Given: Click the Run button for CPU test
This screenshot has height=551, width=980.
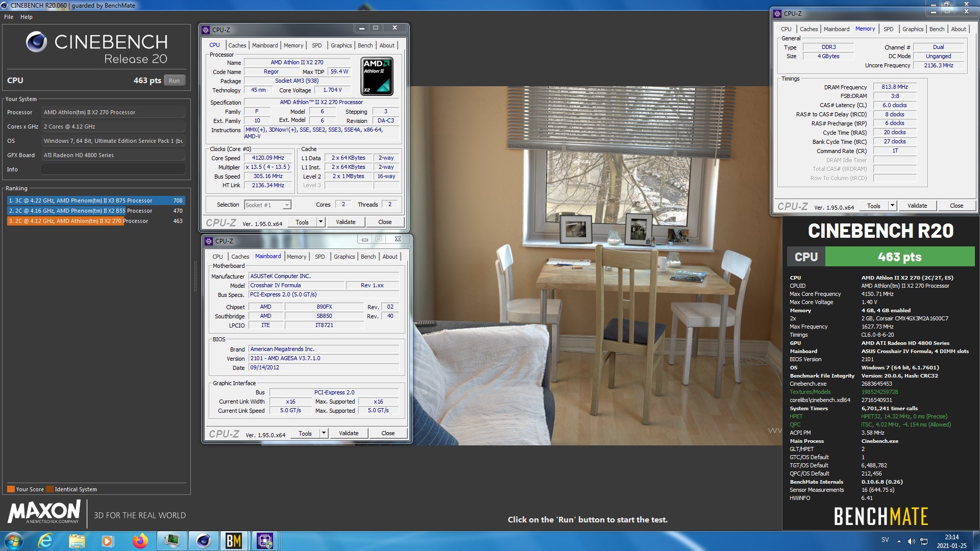Looking at the screenshot, I should 174,81.
